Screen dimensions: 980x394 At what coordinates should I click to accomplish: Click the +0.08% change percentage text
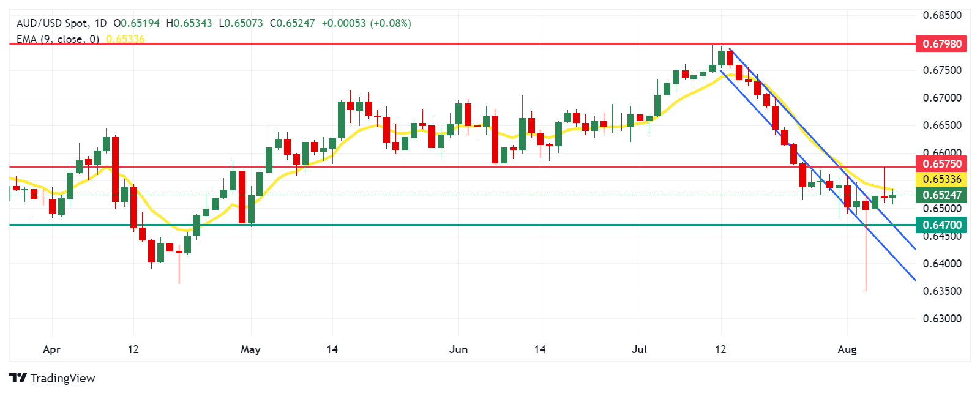coord(391,23)
